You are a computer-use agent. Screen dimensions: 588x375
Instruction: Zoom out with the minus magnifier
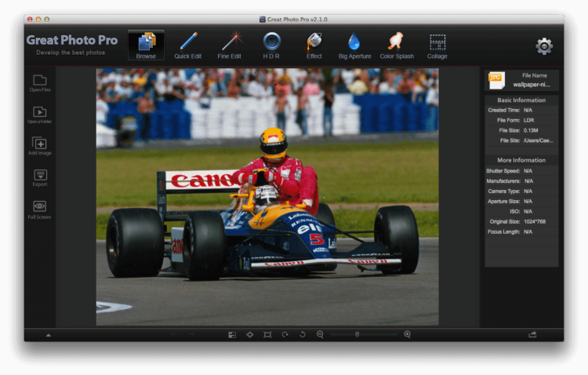click(x=320, y=334)
